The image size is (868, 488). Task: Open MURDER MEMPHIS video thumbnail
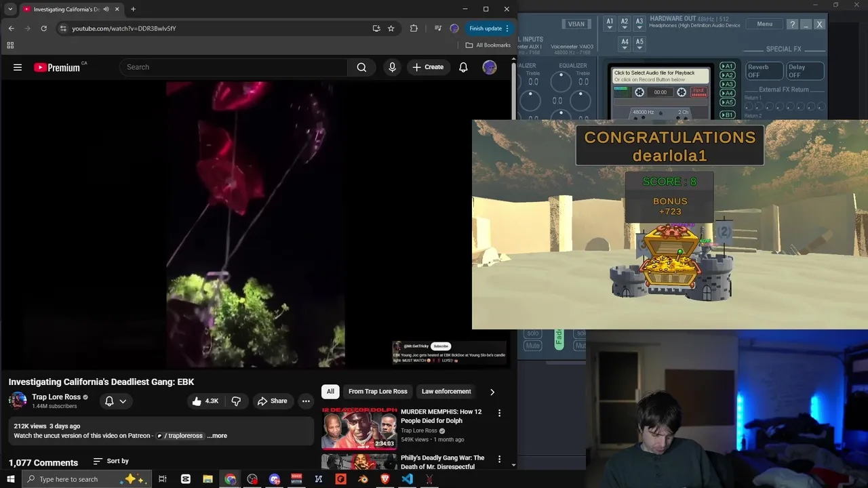point(359,428)
